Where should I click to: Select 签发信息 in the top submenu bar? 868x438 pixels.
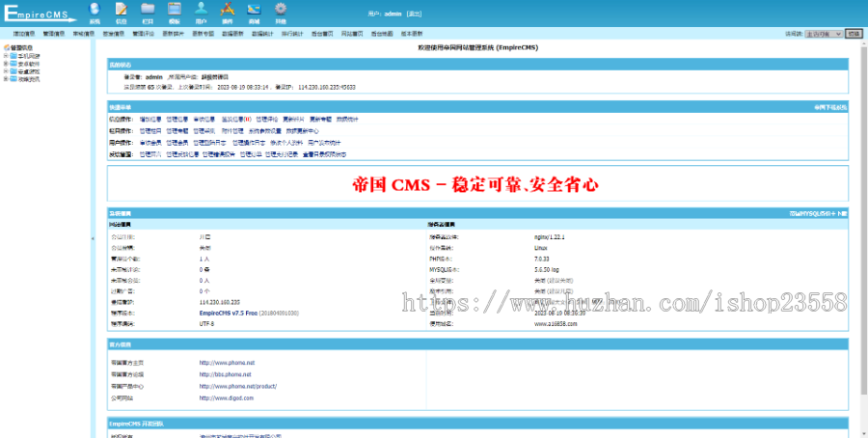point(113,34)
